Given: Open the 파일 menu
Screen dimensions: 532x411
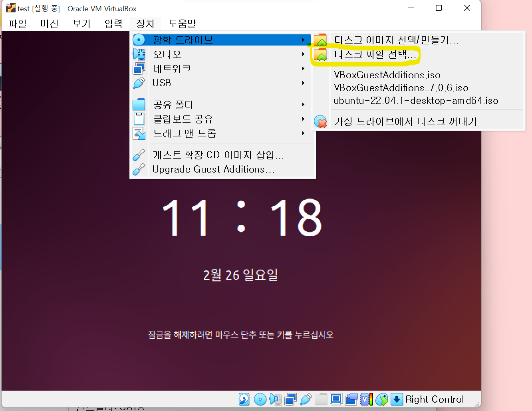Looking at the screenshot, I should [x=18, y=24].
